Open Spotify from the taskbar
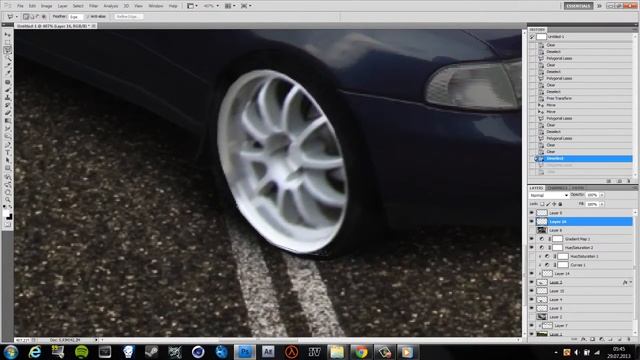Viewport: 640px width, 360px height. (81, 352)
